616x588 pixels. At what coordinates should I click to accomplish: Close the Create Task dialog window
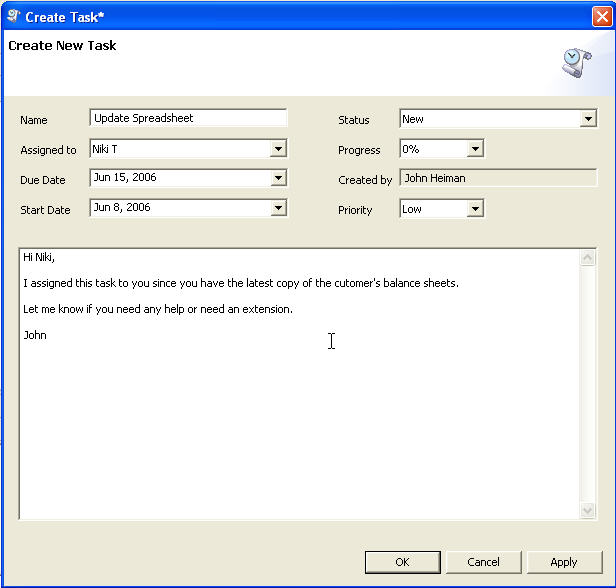pos(601,16)
